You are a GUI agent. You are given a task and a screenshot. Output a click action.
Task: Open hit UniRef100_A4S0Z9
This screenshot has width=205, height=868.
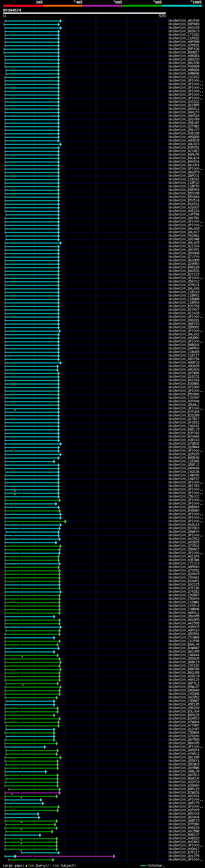coord(184,28)
